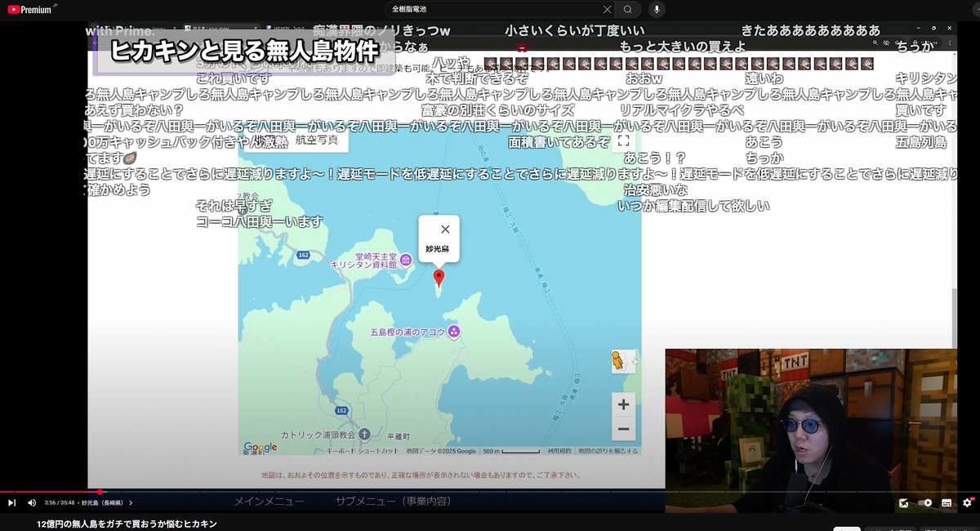This screenshot has height=531, width=980.
Task: Click the 妙光島 popup title text
Action: point(438,248)
